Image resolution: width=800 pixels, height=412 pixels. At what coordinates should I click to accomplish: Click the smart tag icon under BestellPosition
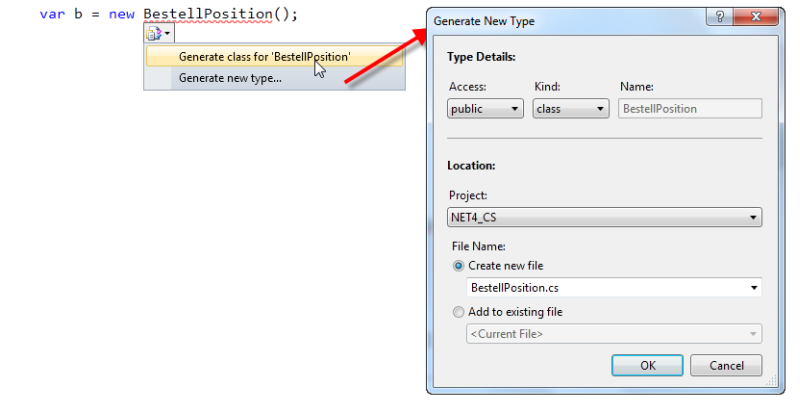153,34
